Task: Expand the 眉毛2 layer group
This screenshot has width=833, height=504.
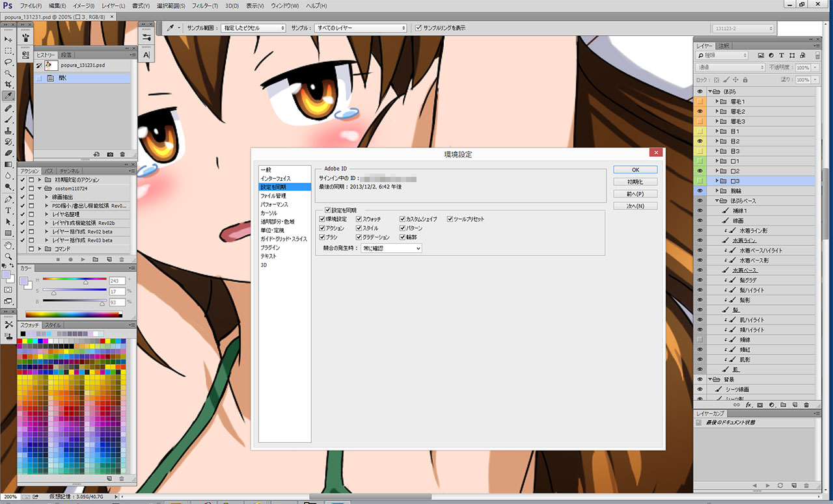Action: pyautogui.click(x=717, y=111)
